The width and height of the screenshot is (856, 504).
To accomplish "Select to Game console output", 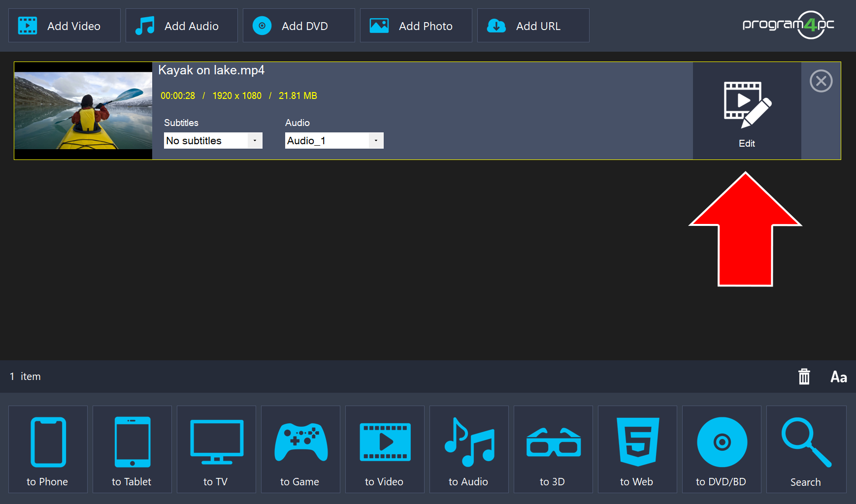I will pos(300,449).
